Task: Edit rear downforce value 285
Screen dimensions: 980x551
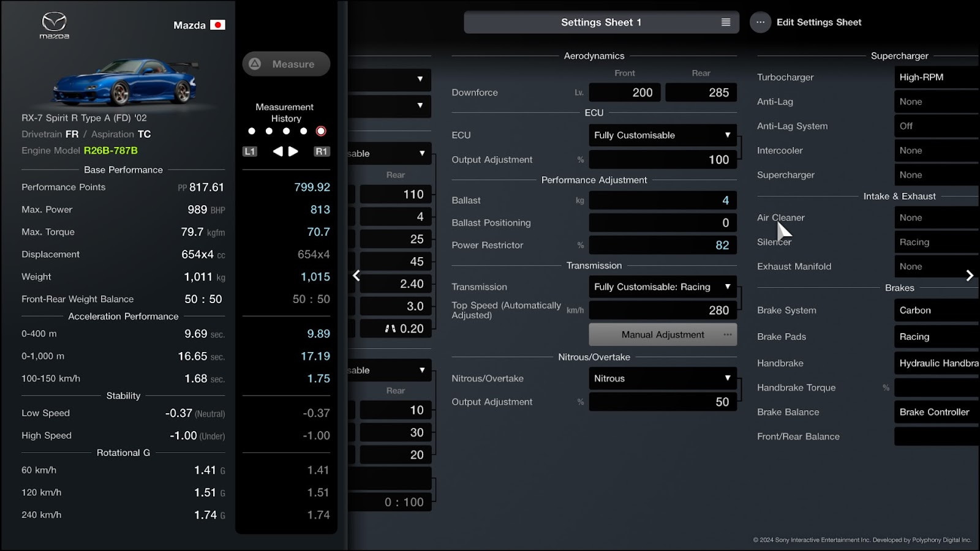Action: 701,92
